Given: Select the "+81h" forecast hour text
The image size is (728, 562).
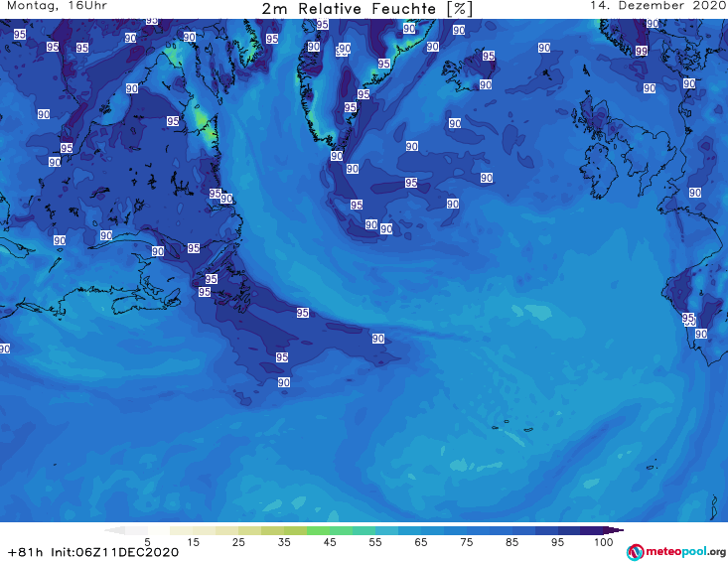Looking at the screenshot, I should 25,552.
